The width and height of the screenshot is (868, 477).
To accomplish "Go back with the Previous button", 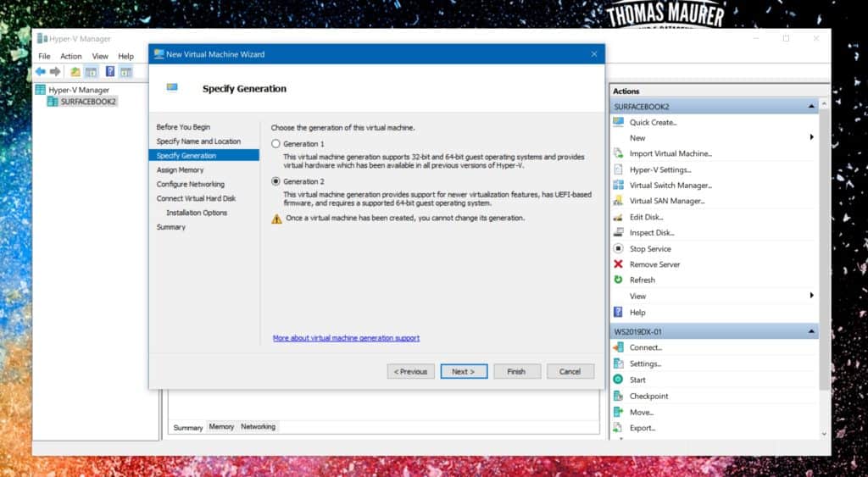I will coord(411,371).
